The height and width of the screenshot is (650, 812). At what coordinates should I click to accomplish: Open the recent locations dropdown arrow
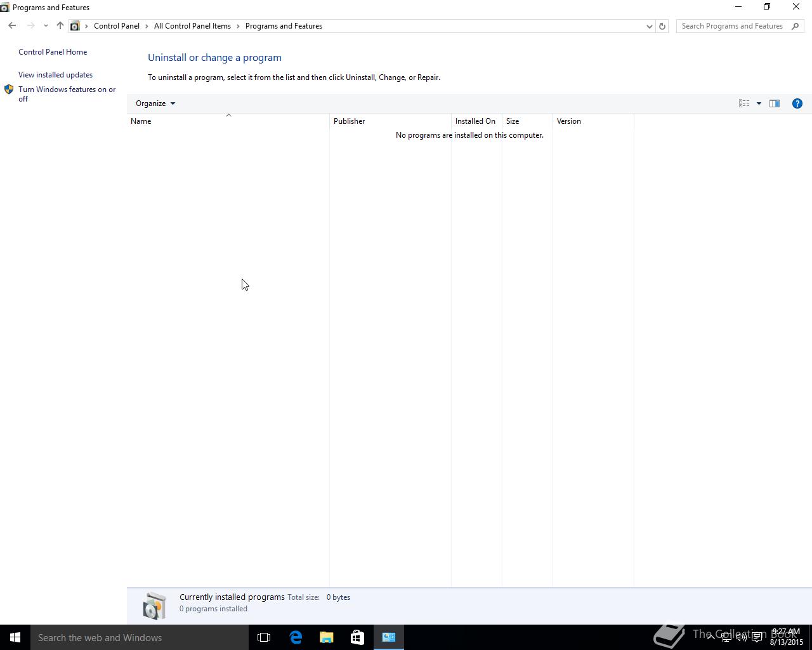tap(46, 26)
